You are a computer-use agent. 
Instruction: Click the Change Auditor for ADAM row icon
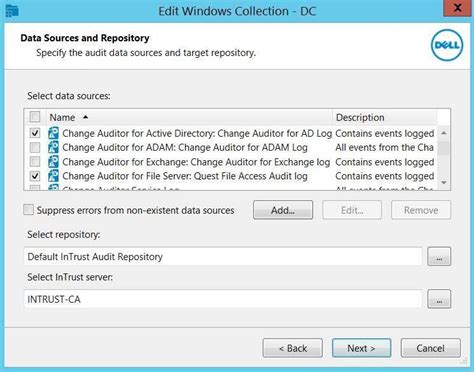pyautogui.click(x=53, y=147)
